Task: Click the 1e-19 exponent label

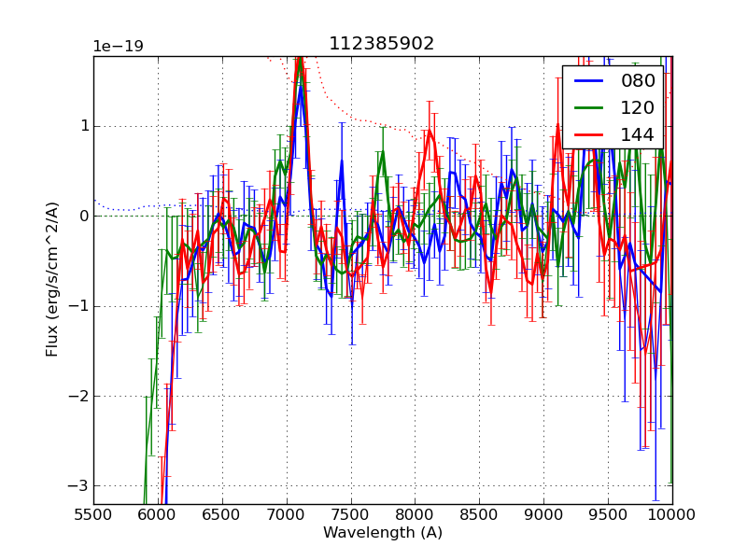Action: coord(118,47)
